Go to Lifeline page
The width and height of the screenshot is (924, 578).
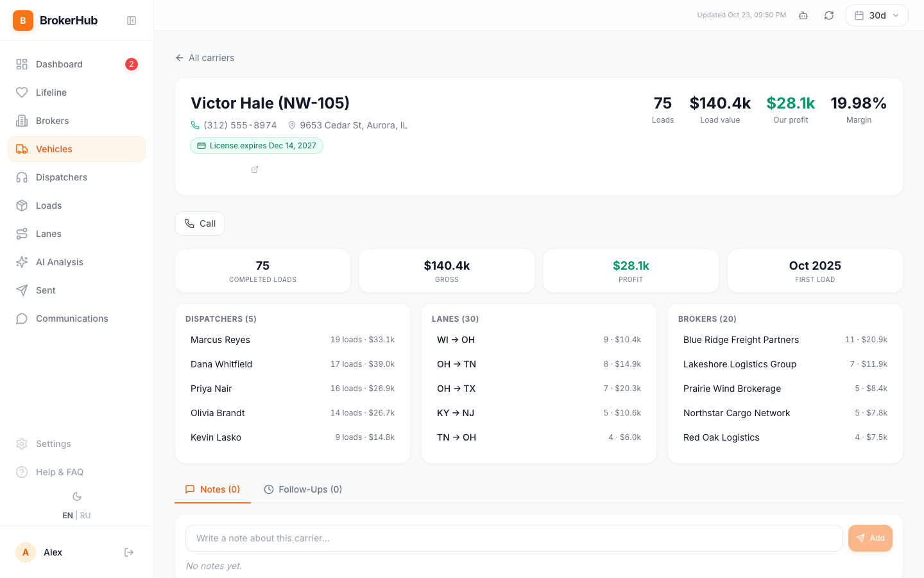tap(77, 92)
